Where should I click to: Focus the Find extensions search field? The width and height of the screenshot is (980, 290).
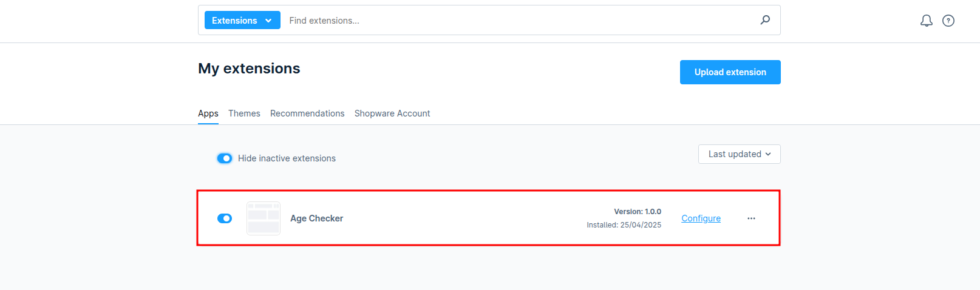point(516,21)
